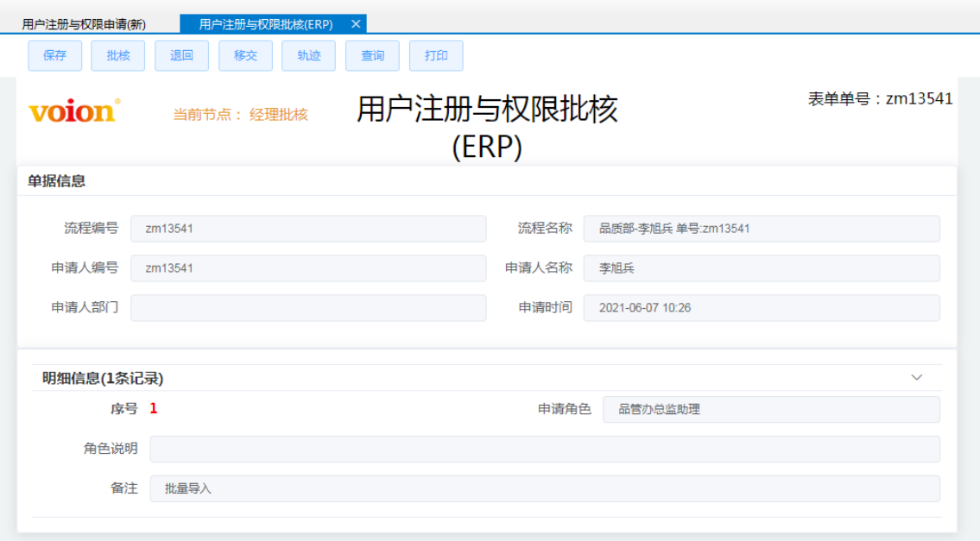Switch to 用户注册与权限申请(新) tab
This screenshot has height=541, width=980.
pyautogui.click(x=84, y=24)
